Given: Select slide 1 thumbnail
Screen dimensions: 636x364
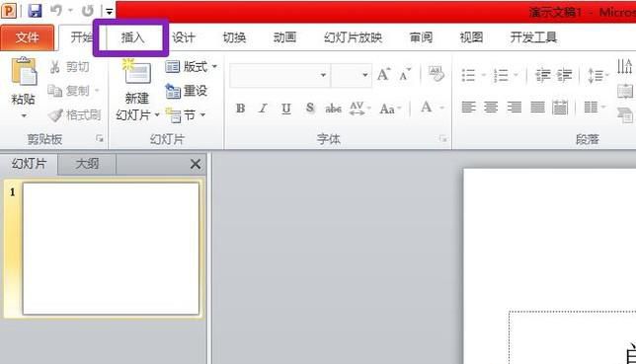Looking at the screenshot, I should click(111, 249).
